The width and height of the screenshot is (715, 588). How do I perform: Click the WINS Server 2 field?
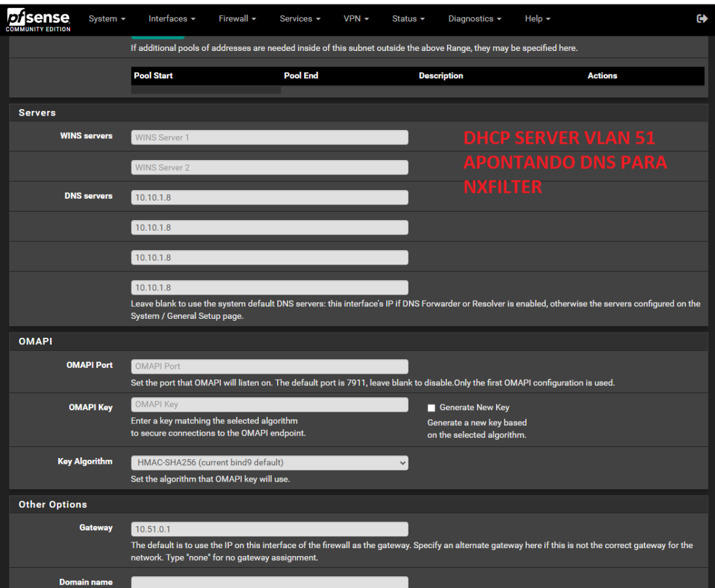pyautogui.click(x=269, y=167)
